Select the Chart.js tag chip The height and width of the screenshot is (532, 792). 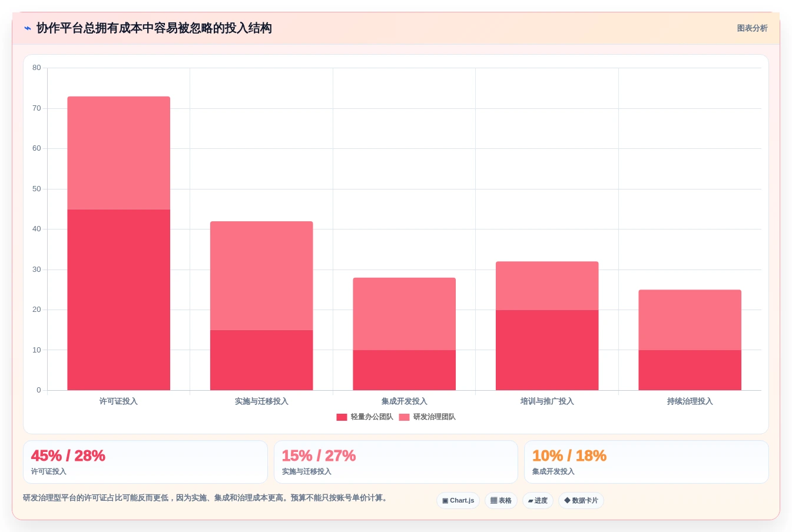click(458, 501)
